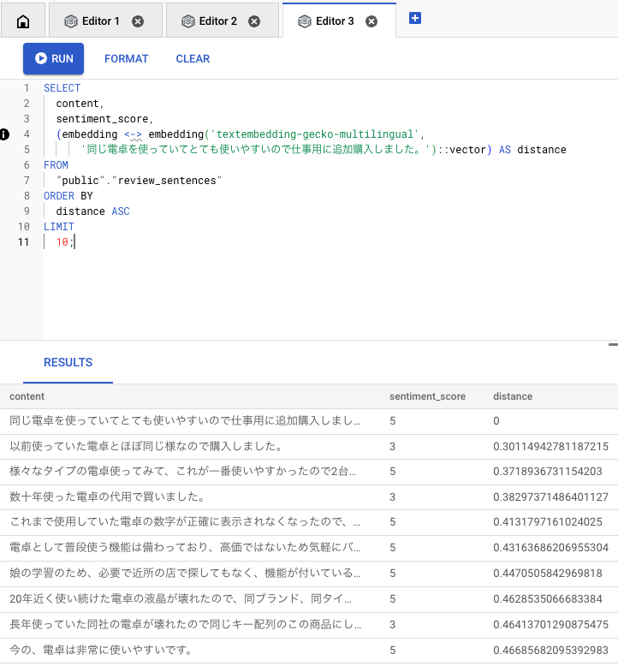Click the row 今の、電卓は非常に使いやすいです。
The height and width of the screenshot is (672, 618).
tap(309, 650)
